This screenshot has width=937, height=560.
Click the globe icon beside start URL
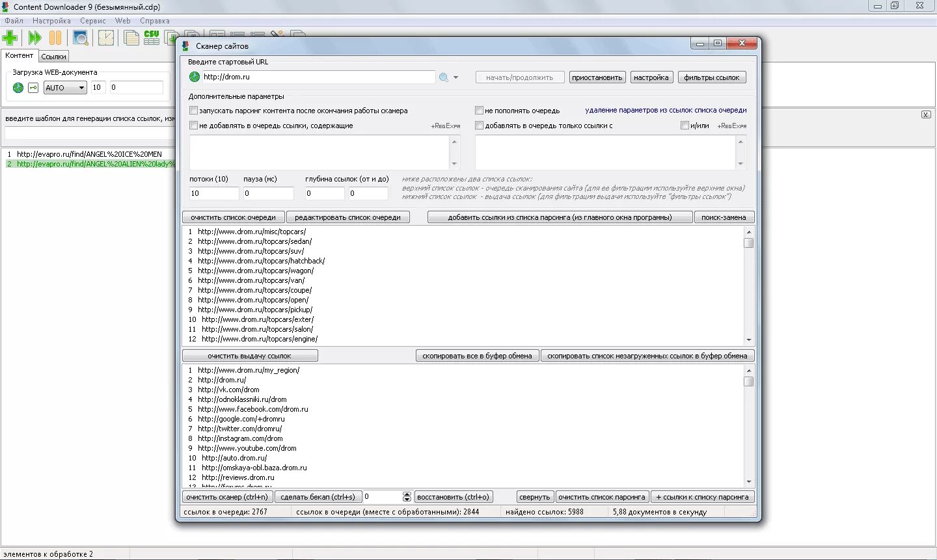click(x=195, y=77)
